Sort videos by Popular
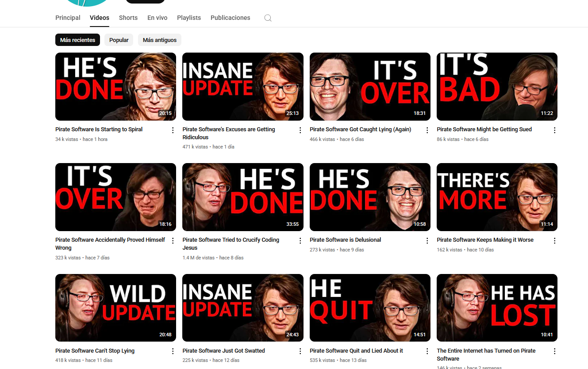Image resolution: width=588 pixels, height=369 pixels. (119, 40)
